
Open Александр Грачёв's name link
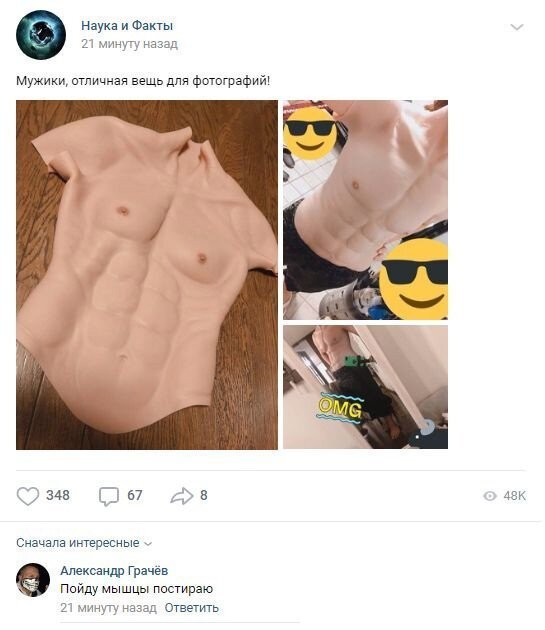pyautogui.click(x=114, y=570)
